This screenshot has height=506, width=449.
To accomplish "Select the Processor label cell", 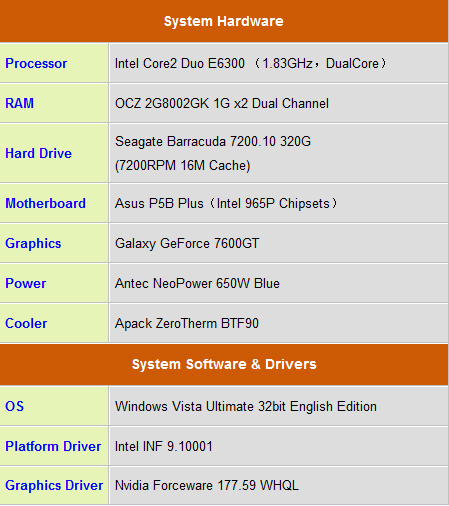I will pyautogui.click(x=54, y=63).
